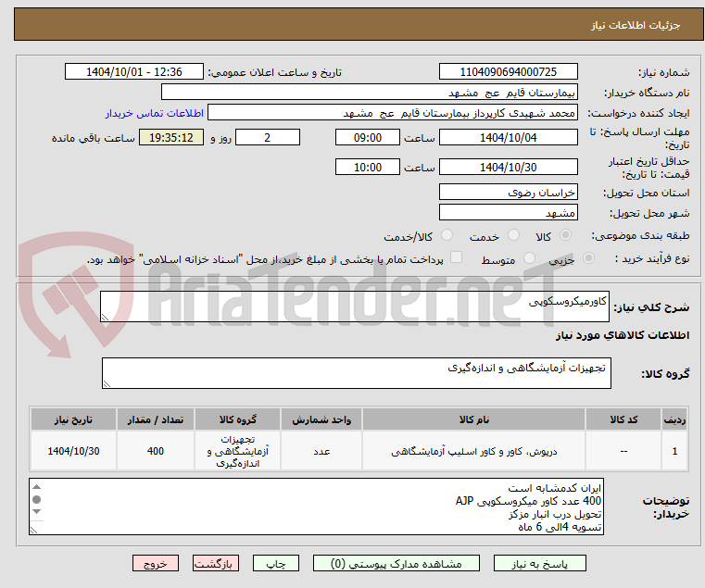The image size is (705, 588).
Task: Click the countdown timer 19:35:12 field
Action: [171, 138]
